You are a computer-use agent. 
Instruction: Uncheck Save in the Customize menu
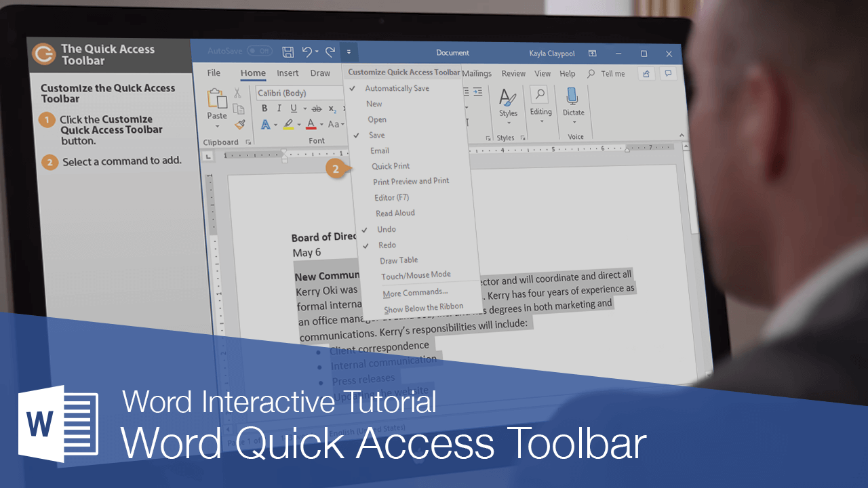pos(377,135)
